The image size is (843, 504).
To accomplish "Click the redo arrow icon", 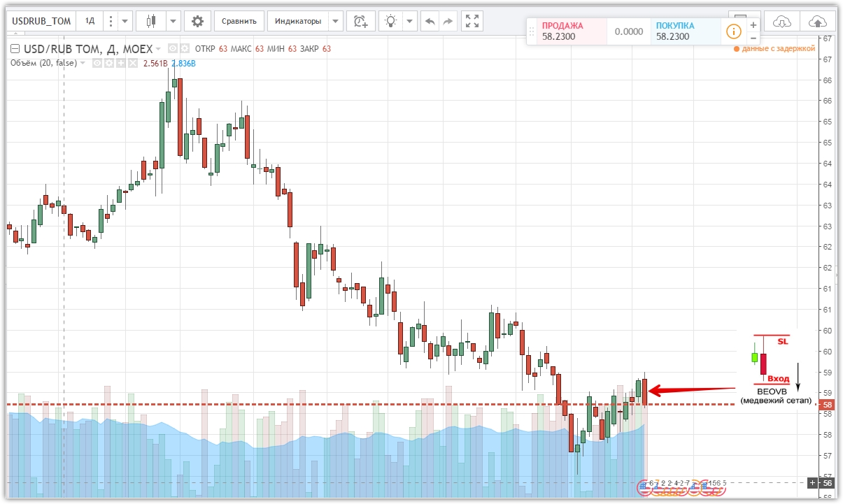I will (448, 21).
